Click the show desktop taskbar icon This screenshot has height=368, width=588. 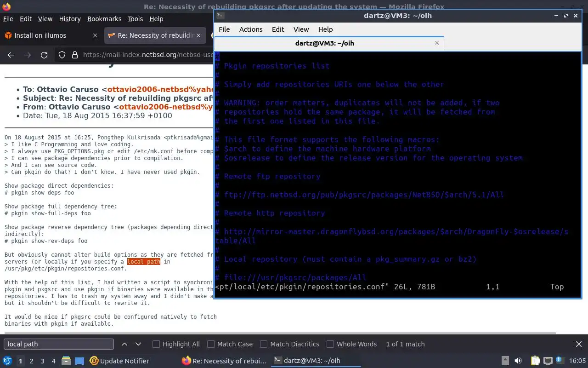point(79,361)
